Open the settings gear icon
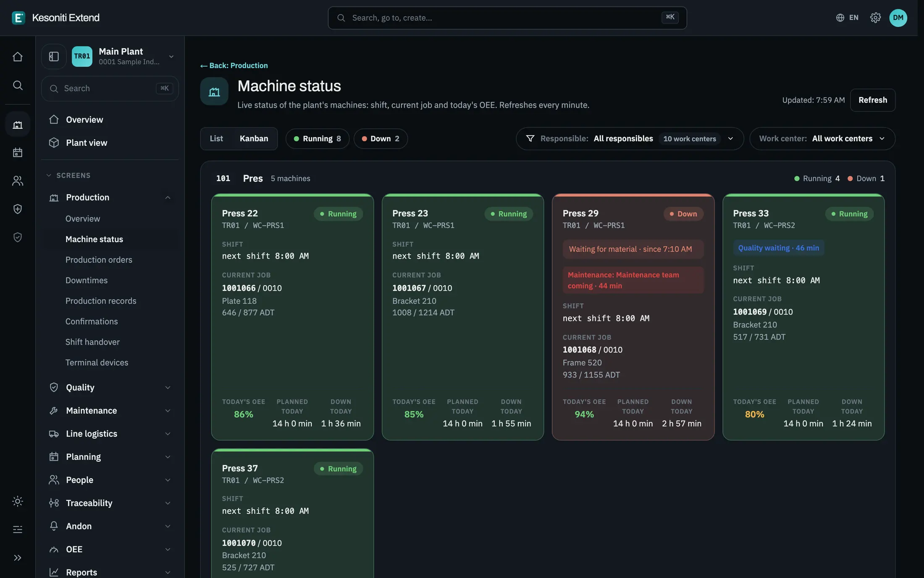Screen dimensions: 924x578 coord(875,18)
